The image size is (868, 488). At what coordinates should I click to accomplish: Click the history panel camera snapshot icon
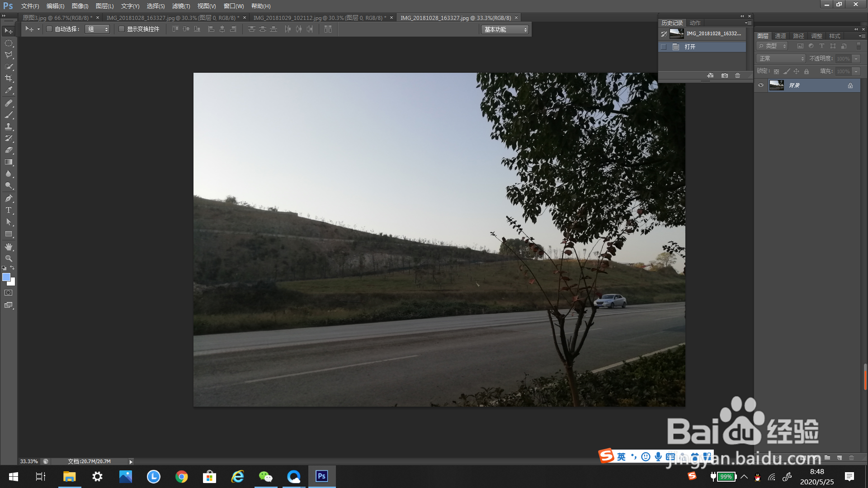[x=725, y=75]
